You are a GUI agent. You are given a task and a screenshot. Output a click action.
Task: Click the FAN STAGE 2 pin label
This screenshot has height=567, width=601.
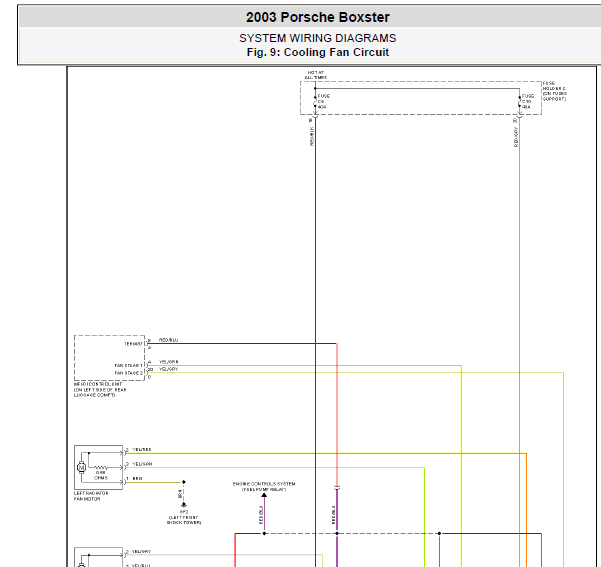pyautogui.click(x=128, y=373)
